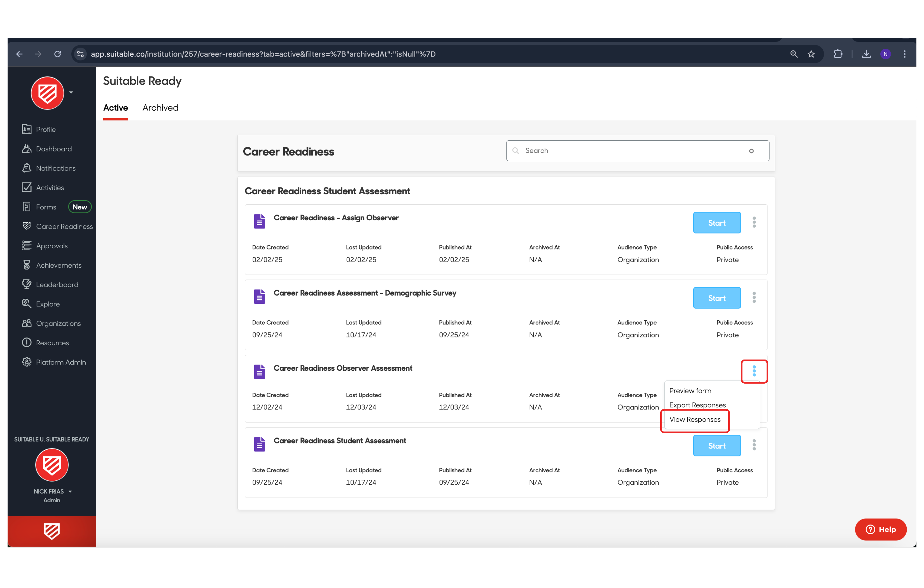Choose Export Responses from the menu
924x588 pixels.
coord(697,405)
